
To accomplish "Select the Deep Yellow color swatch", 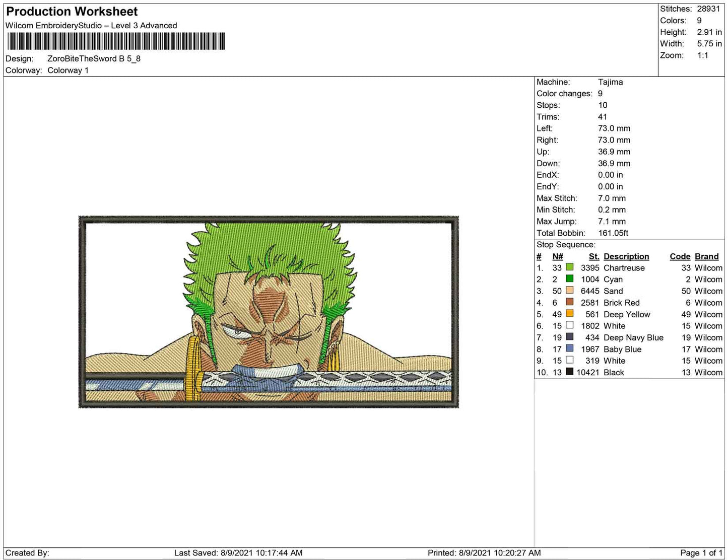I will (x=569, y=314).
